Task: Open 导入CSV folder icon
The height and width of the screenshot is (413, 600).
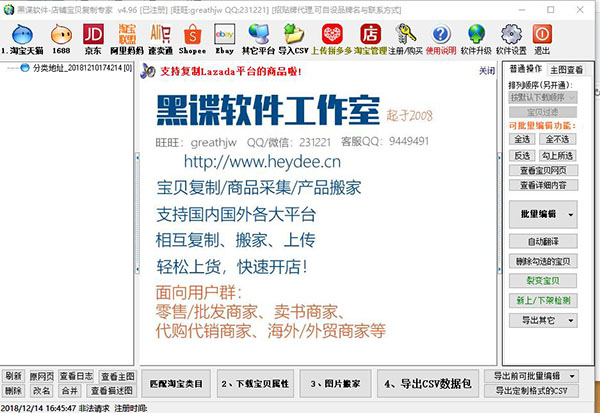Action: (293, 34)
